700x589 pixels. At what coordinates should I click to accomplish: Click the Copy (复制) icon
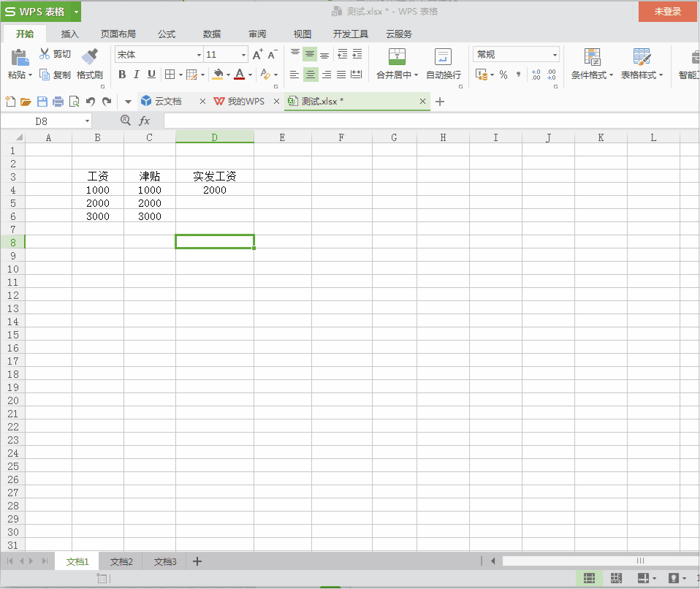click(x=45, y=75)
